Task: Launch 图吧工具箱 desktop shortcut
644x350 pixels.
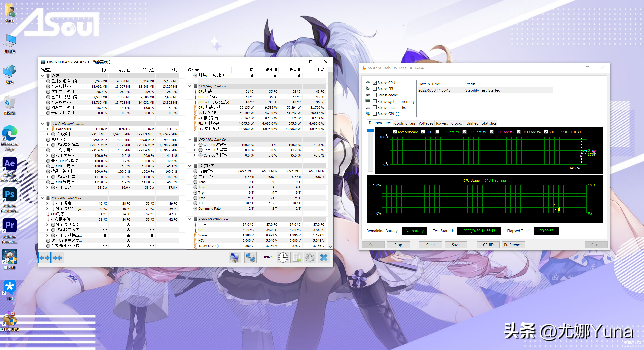Action: [10, 321]
